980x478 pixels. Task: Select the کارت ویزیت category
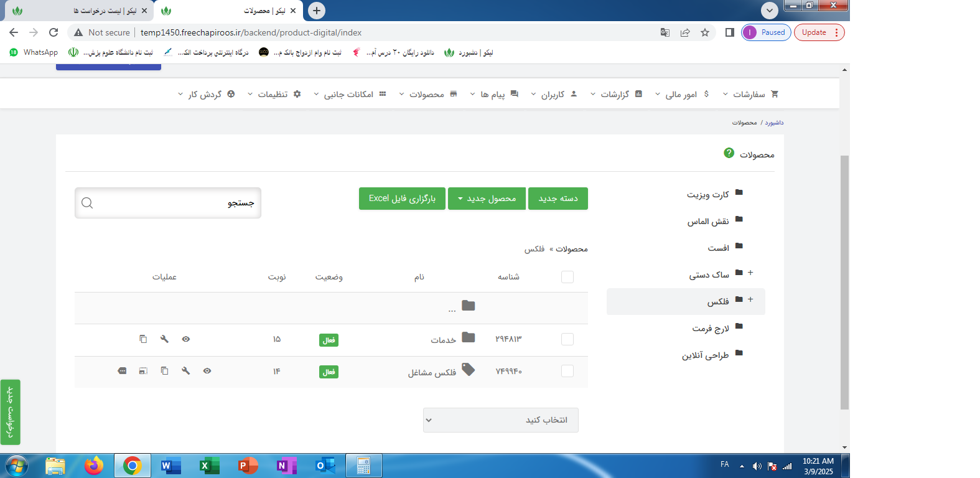coord(707,195)
